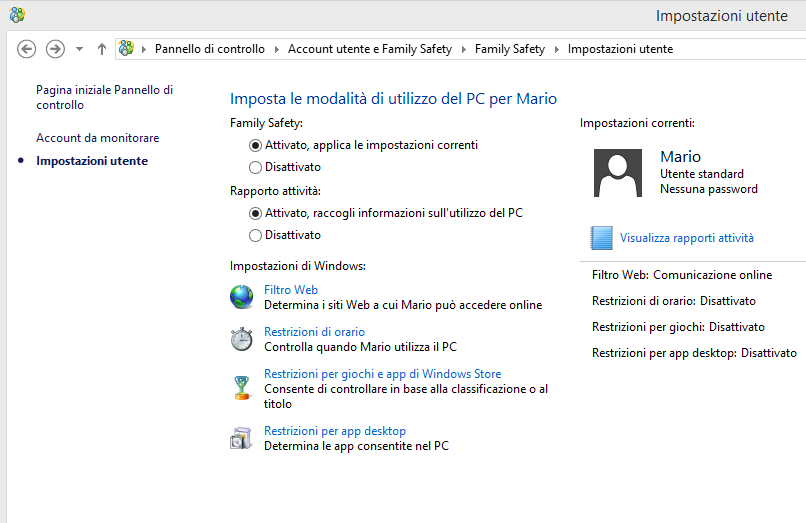The width and height of the screenshot is (806, 523).
Task: Expand the chevron after Account utente e Family Safety
Action: [464, 49]
